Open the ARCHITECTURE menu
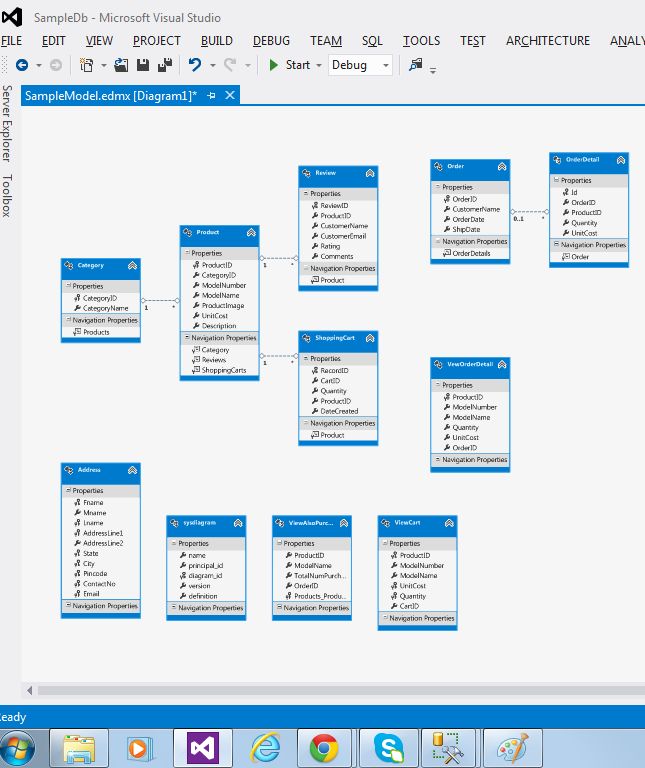645x768 pixels. point(548,41)
